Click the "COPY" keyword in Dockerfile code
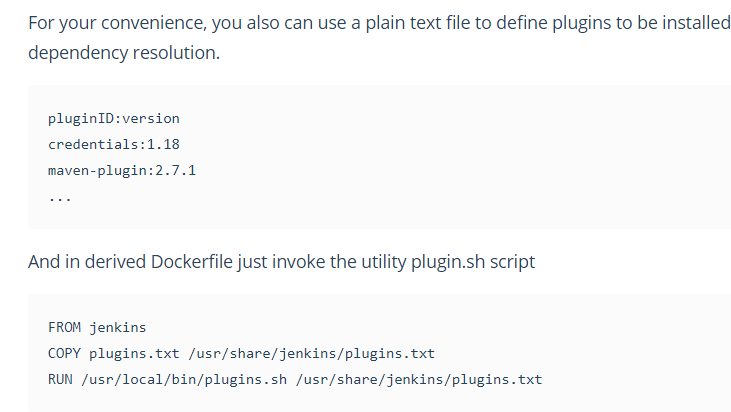 [x=64, y=354]
